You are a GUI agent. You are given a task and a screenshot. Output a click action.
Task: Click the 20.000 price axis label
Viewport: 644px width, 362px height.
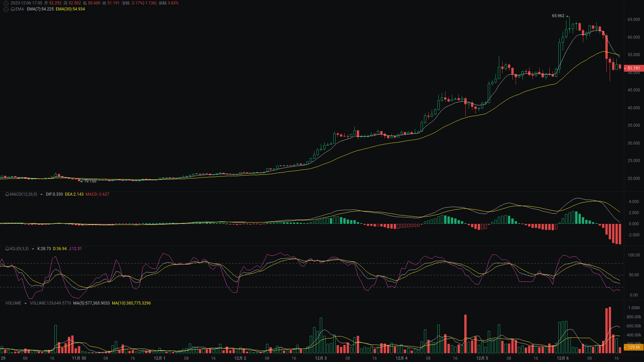point(634,178)
